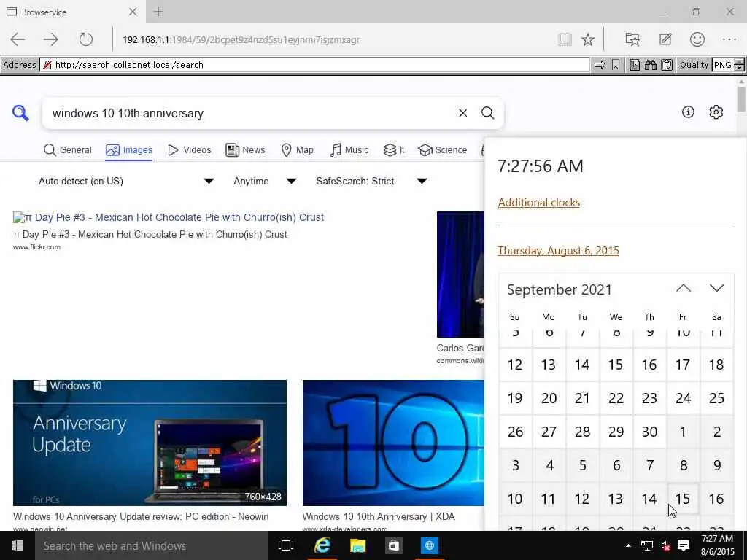Switch to It search tab
The image size is (747, 560).
[x=394, y=150]
